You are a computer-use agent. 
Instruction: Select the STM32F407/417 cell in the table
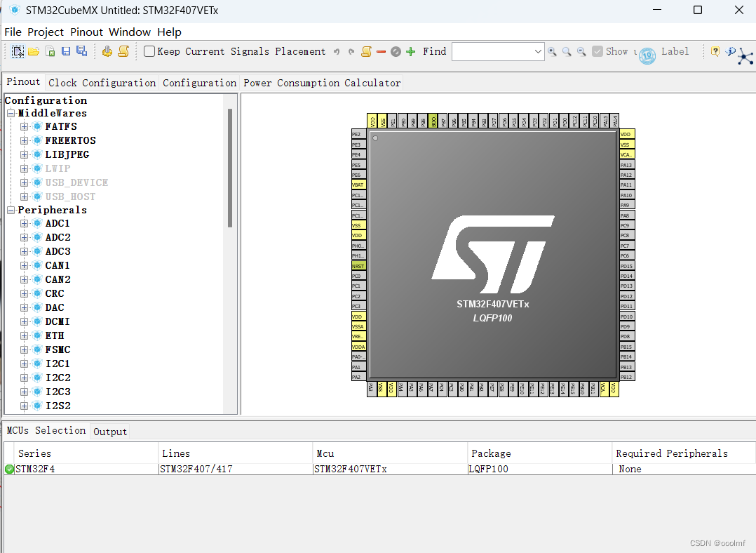coord(236,469)
